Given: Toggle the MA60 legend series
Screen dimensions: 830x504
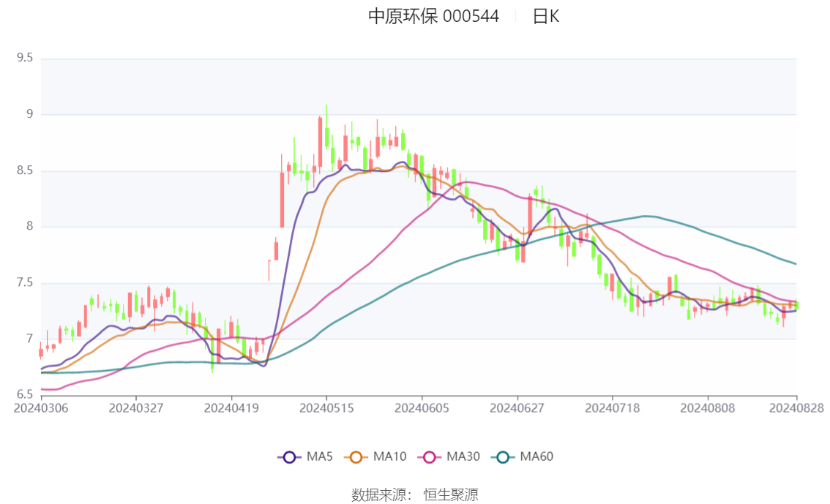Looking at the screenshot, I should click(x=523, y=457).
